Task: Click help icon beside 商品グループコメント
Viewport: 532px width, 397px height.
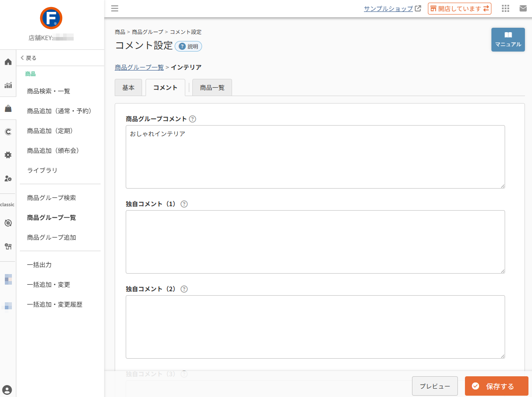Action: point(192,119)
